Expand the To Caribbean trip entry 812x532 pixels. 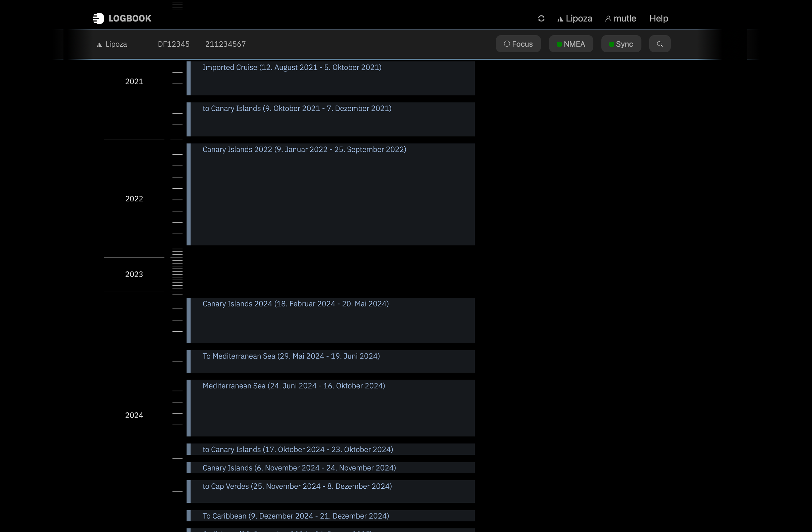coord(296,516)
